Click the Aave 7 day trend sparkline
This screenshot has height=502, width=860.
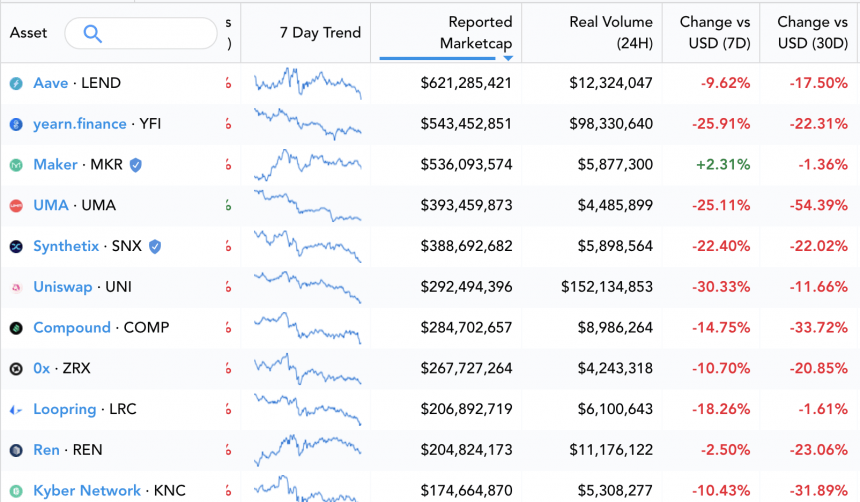point(307,83)
